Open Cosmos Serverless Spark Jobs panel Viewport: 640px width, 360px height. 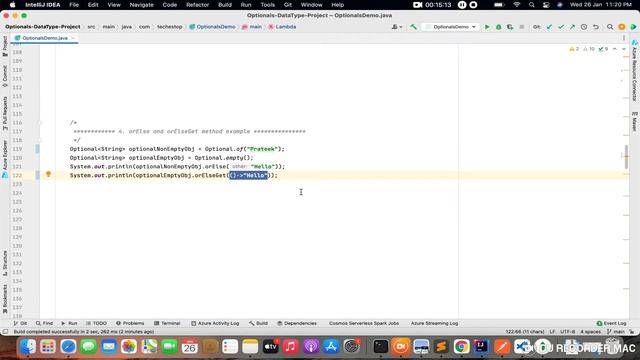pos(364,323)
